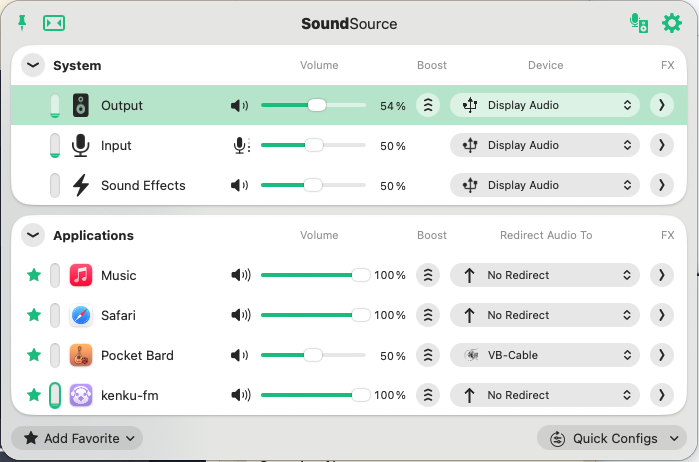Image resolution: width=699 pixels, height=462 pixels.
Task: Unfavorite kenku-fm star
Action: pos(34,395)
